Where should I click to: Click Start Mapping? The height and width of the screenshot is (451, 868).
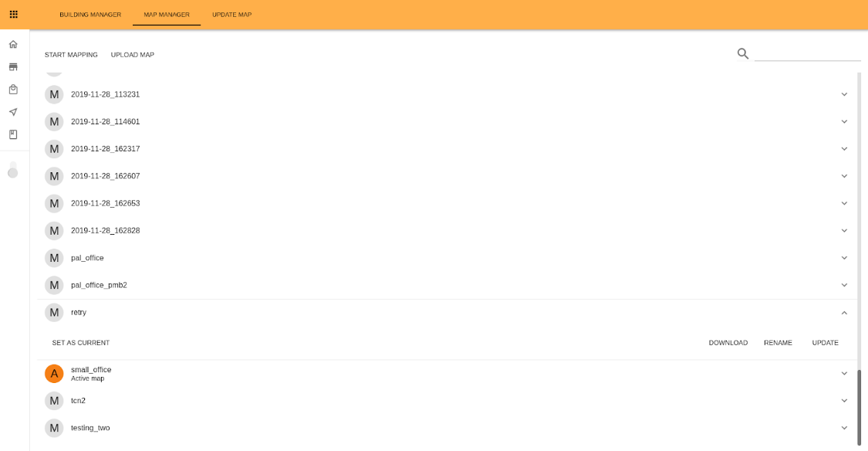(71, 55)
